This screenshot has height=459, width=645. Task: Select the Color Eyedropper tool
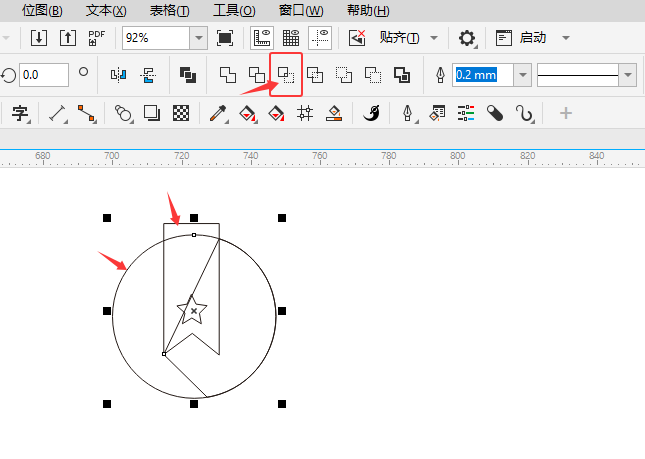[x=218, y=113]
